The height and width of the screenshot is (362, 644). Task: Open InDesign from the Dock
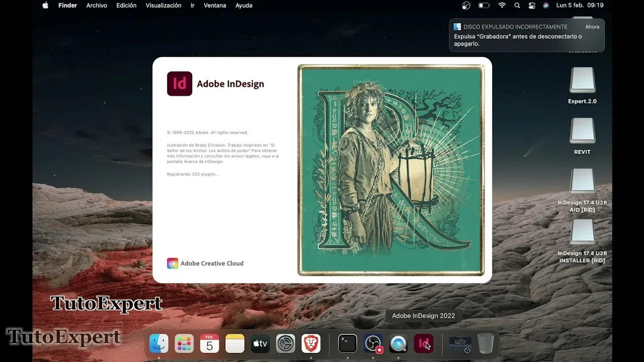point(424,343)
